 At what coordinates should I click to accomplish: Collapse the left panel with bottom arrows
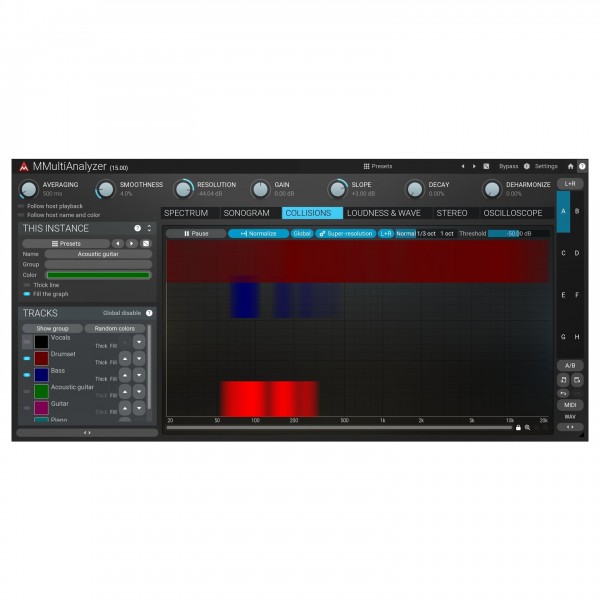coord(87,432)
